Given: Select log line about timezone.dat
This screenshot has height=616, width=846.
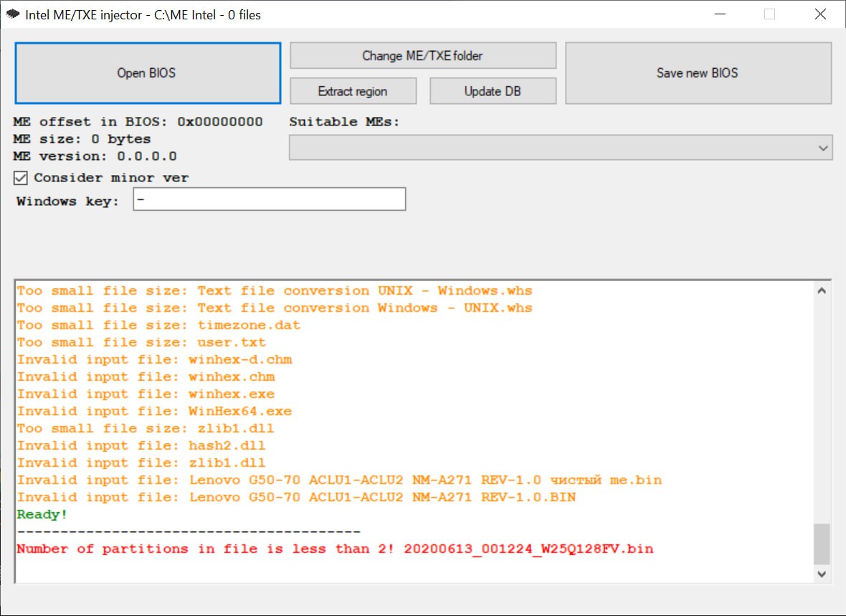Looking at the screenshot, I should 158,325.
